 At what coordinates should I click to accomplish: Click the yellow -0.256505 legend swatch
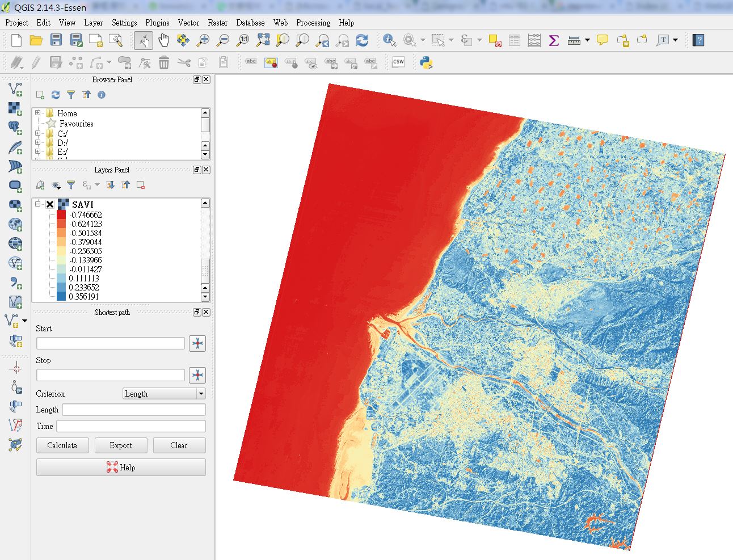61,251
